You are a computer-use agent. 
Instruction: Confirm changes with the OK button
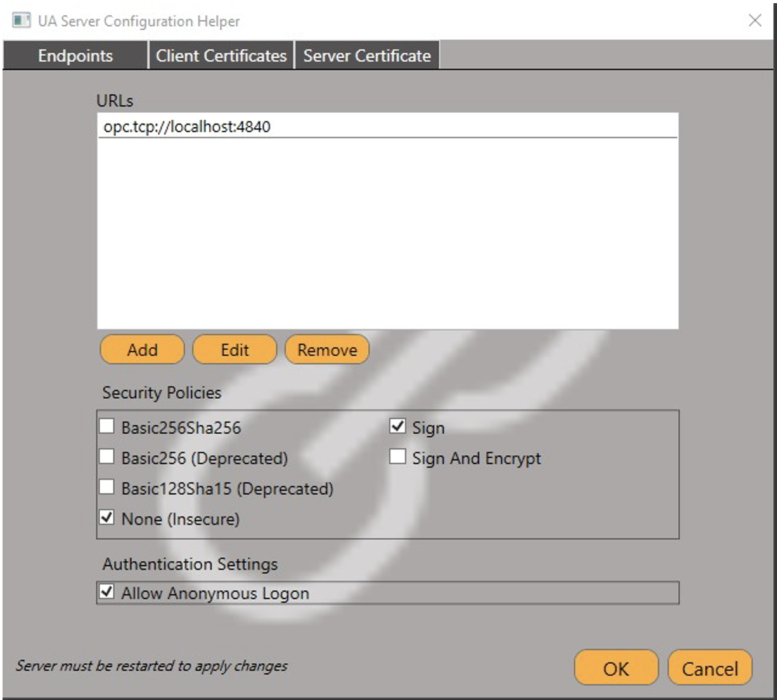[615, 669]
